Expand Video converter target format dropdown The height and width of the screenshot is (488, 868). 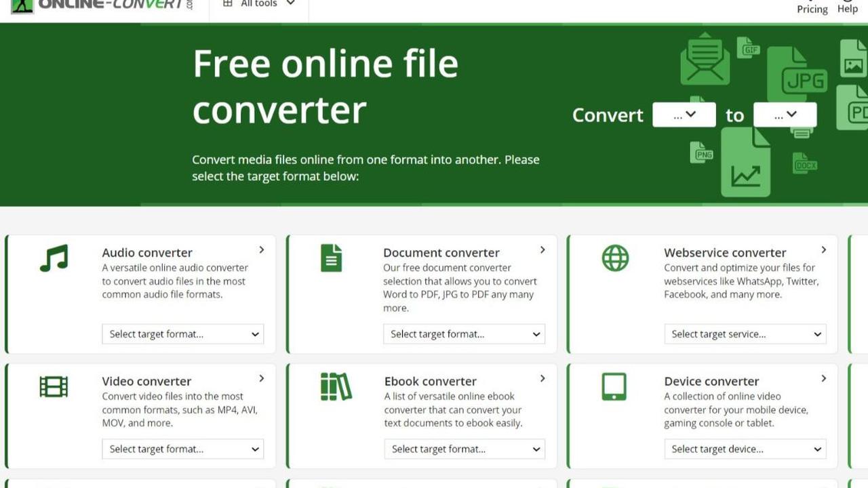[x=182, y=449]
